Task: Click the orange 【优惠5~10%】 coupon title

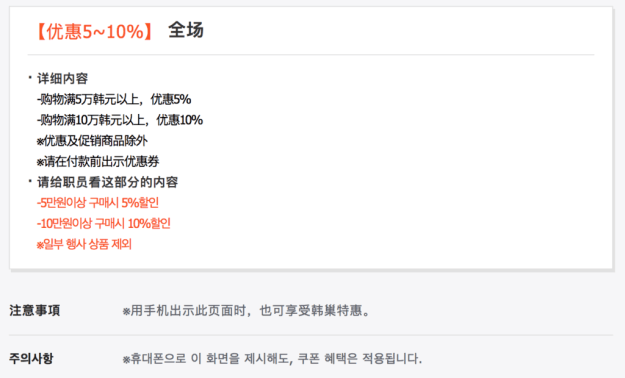Action: [94, 31]
